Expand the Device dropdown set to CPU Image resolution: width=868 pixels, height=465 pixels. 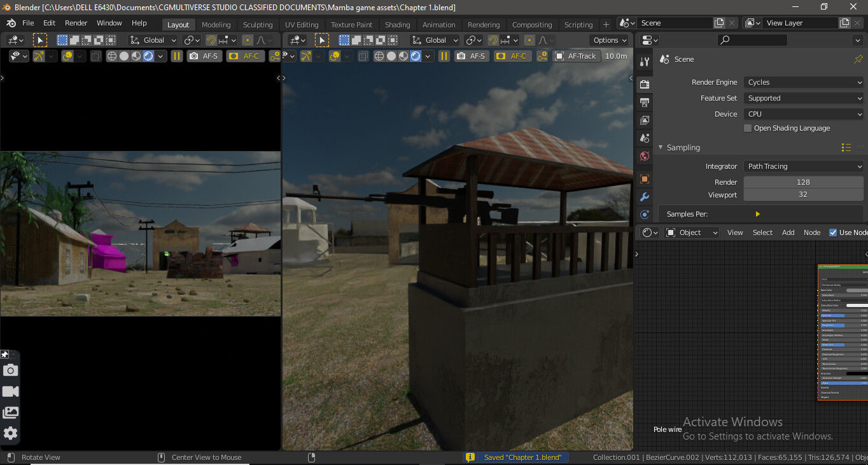804,114
